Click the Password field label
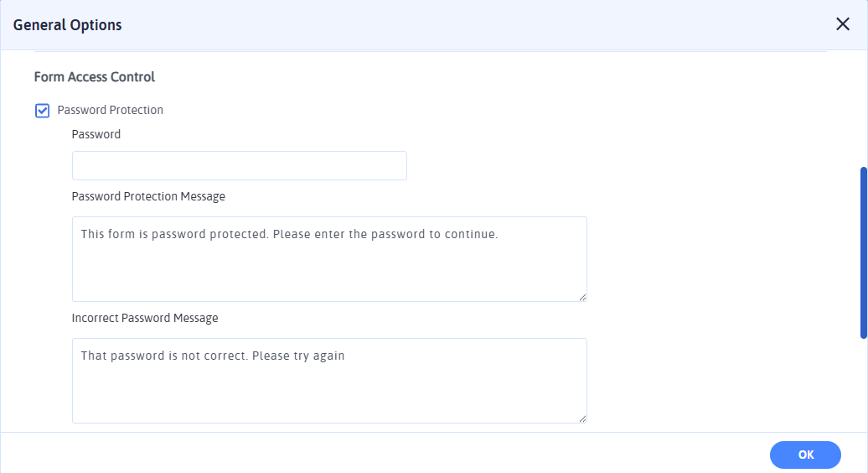Image resolution: width=868 pixels, height=473 pixels. (96, 134)
